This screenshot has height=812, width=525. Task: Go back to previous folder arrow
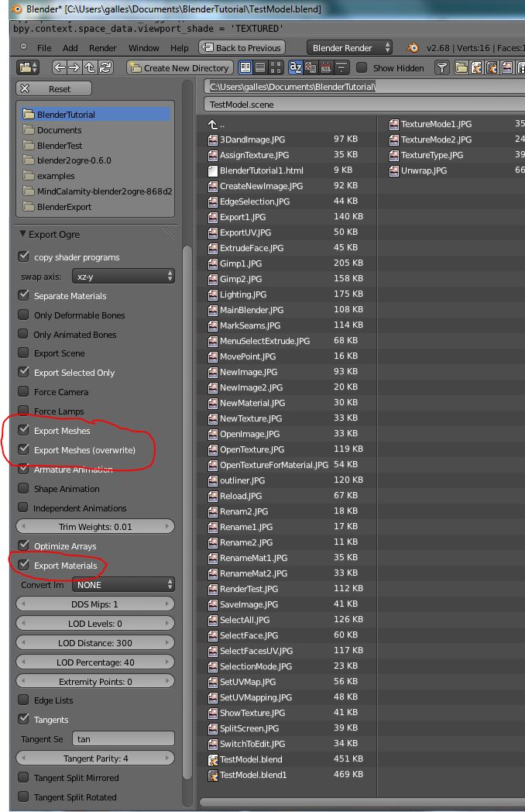pyautogui.click(x=60, y=67)
